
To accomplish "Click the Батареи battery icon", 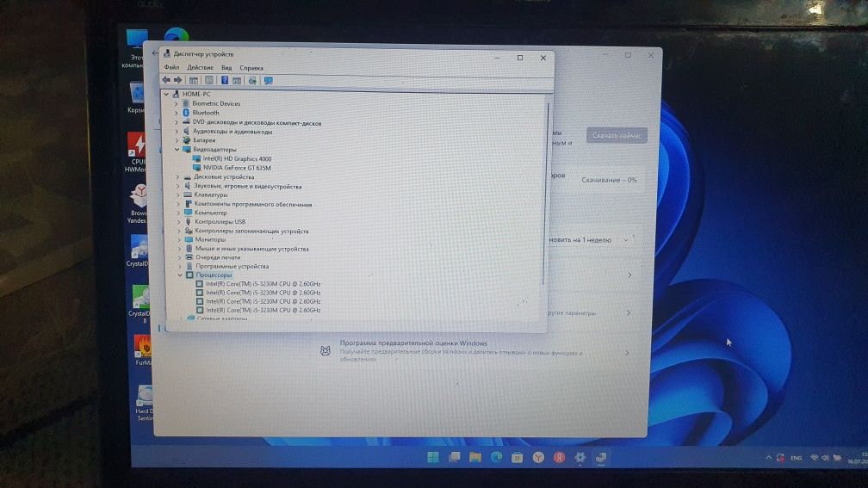I will click(x=187, y=140).
